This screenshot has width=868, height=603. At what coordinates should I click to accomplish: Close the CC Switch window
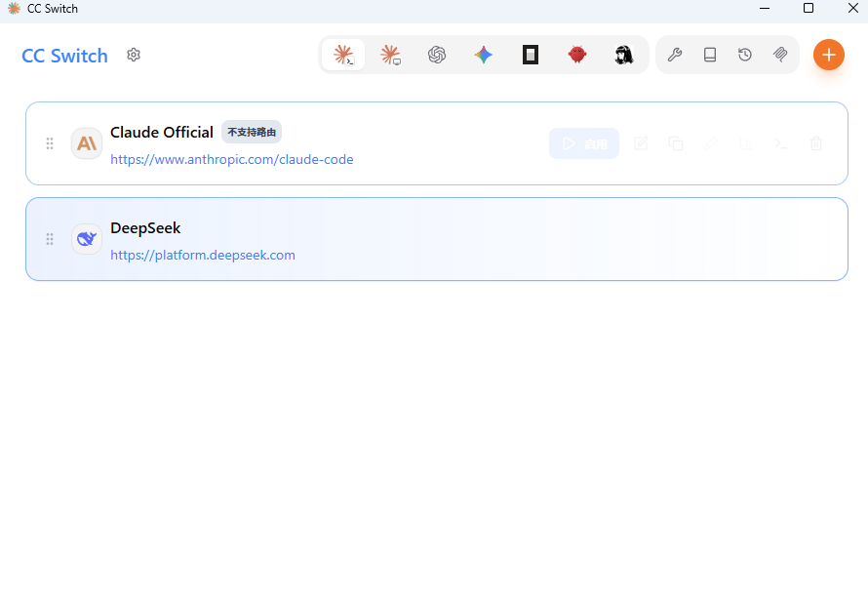coord(853,9)
